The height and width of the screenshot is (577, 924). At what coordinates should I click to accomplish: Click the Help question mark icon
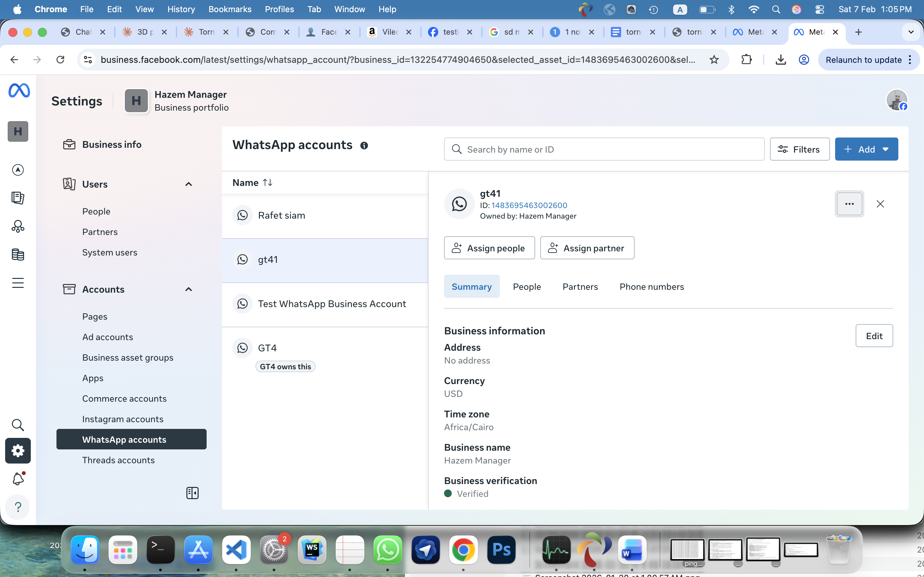pos(18,507)
